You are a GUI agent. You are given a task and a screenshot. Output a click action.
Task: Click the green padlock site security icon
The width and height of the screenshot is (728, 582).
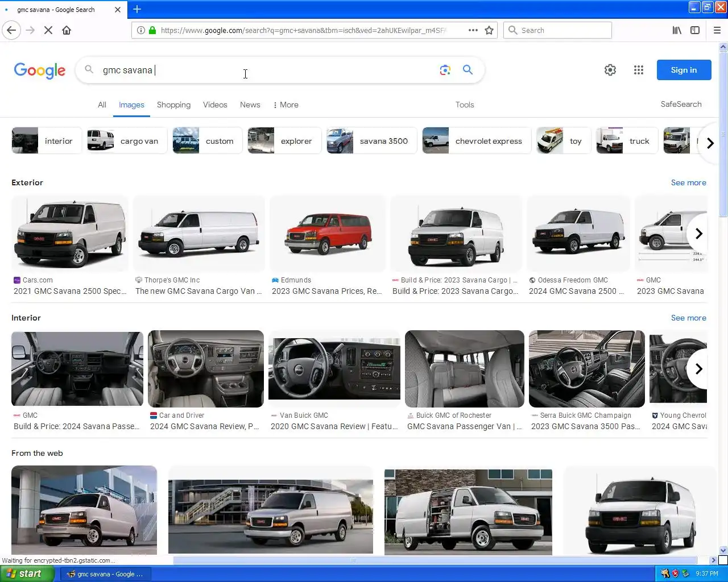point(152,30)
